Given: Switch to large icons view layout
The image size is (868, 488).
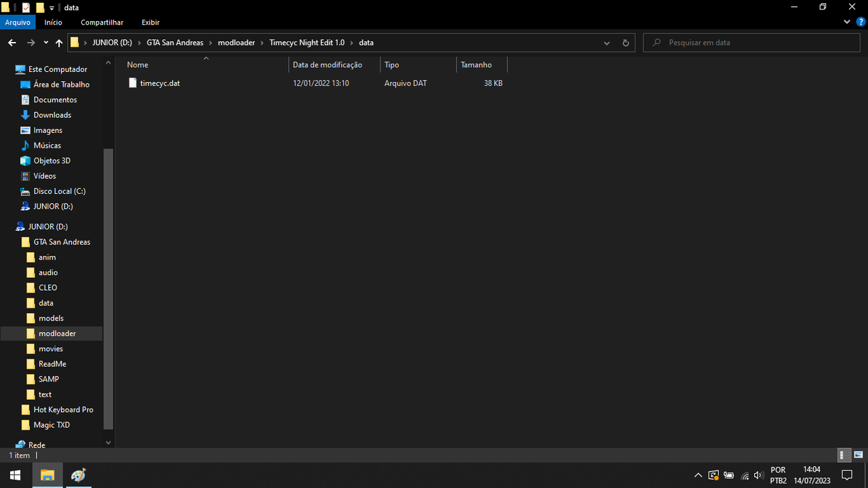Looking at the screenshot, I should pyautogui.click(x=859, y=455).
